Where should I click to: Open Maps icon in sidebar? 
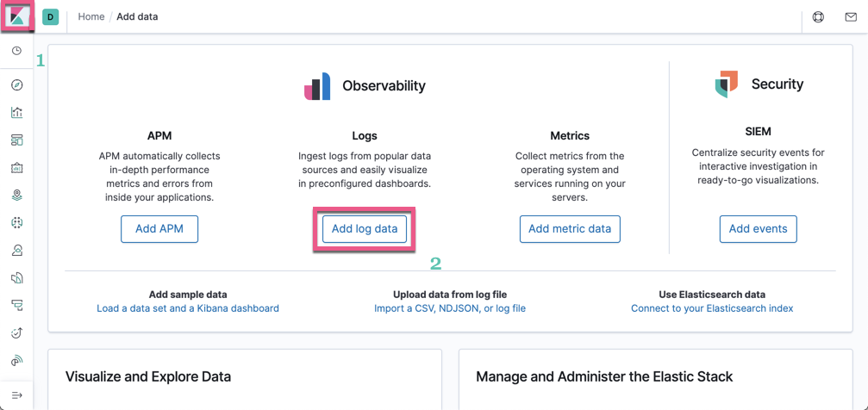click(x=17, y=195)
